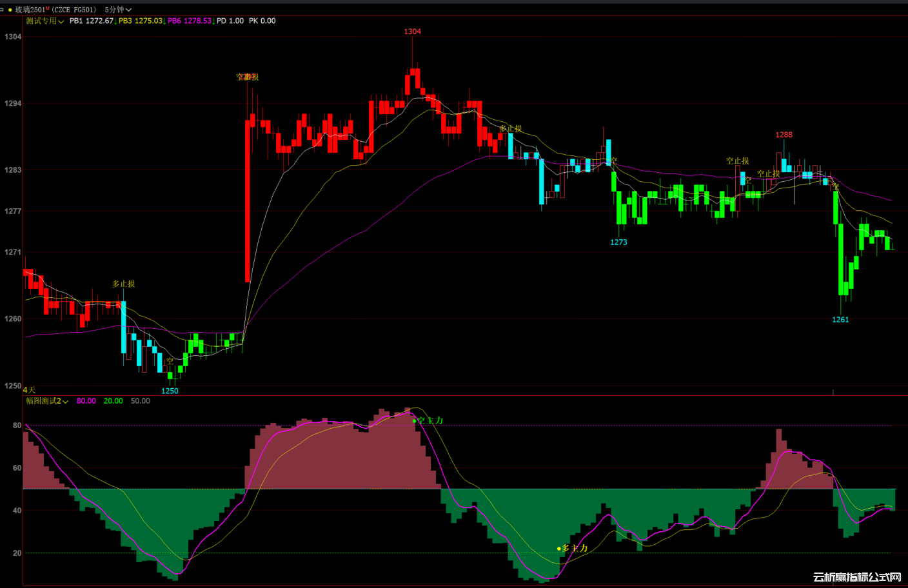Click the contract name 玻璃2501
The width and height of the screenshot is (908, 588).
click(x=30, y=10)
